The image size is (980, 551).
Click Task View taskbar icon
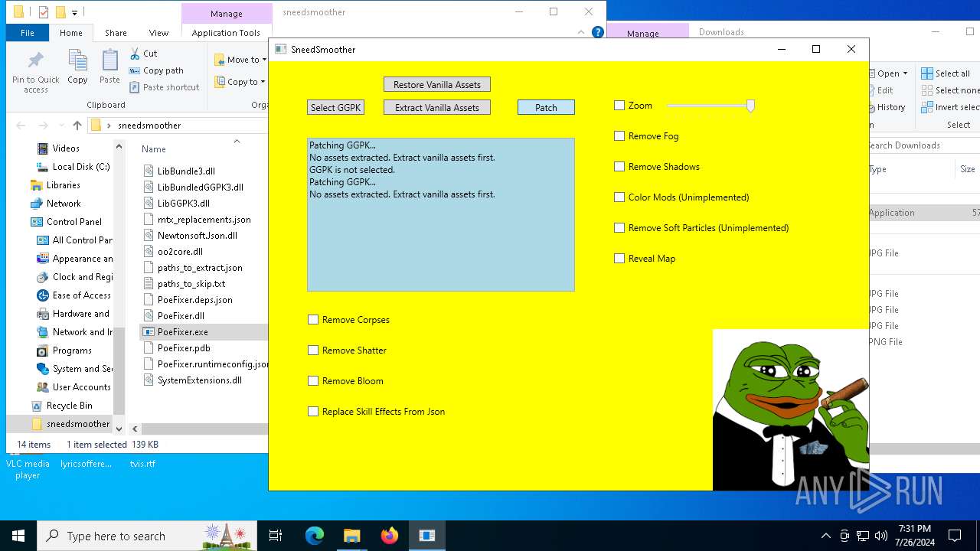pos(276,536)
